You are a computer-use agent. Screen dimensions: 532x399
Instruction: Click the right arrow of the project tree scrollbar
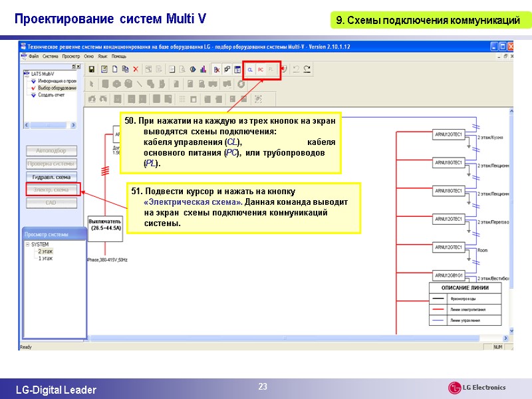[x=73, y=125]
